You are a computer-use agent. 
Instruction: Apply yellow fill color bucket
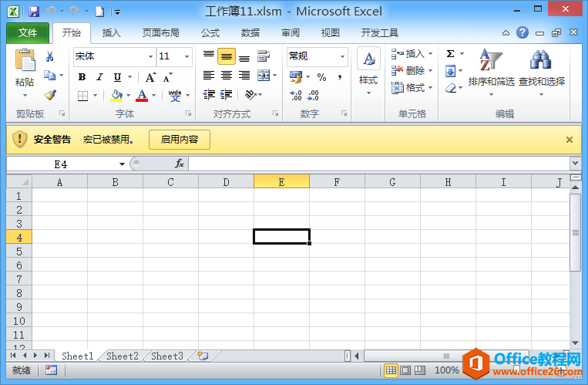tap(116, 96)
